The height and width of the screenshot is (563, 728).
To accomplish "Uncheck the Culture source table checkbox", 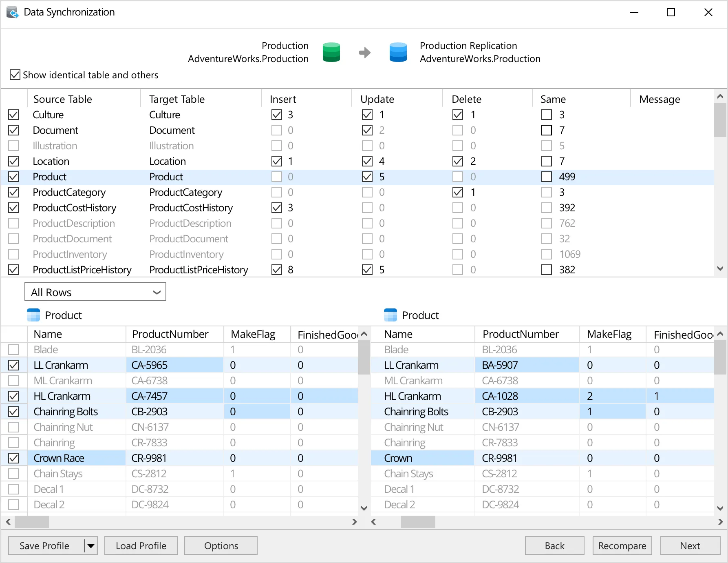I will click(x=13, y=115).
